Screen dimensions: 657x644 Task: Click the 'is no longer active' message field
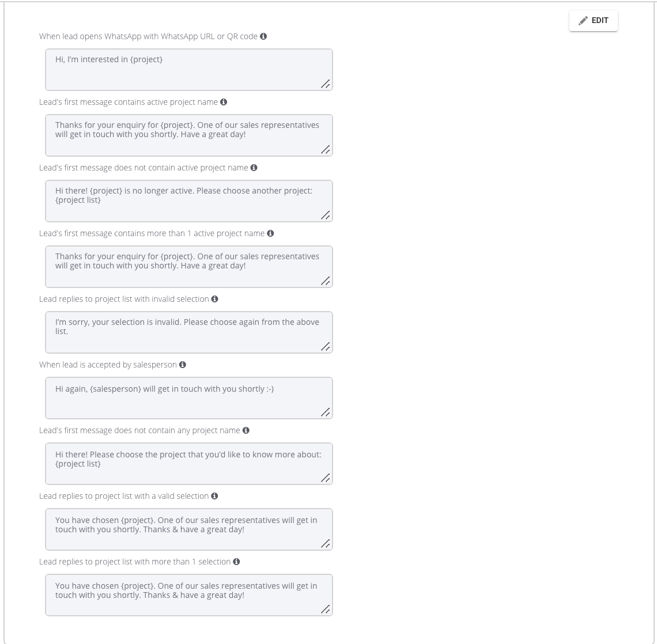188,201
